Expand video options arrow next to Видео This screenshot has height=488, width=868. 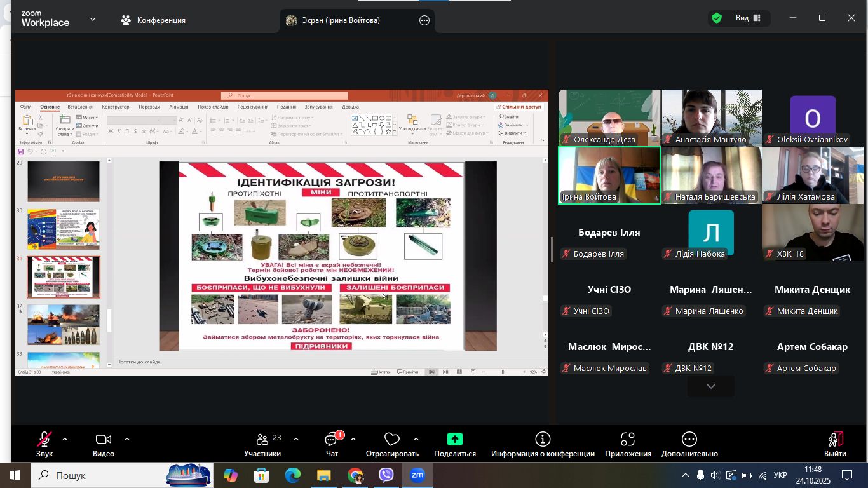pos(127,439)
